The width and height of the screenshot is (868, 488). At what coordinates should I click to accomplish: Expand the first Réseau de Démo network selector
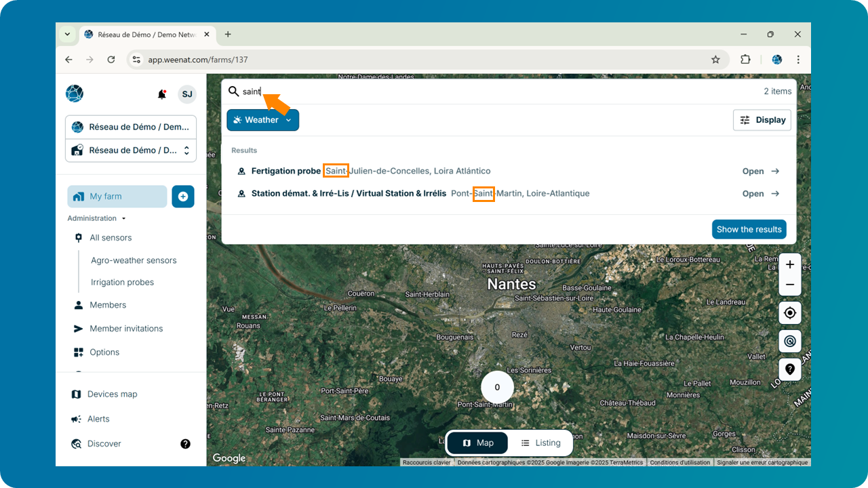coord(131,127)
